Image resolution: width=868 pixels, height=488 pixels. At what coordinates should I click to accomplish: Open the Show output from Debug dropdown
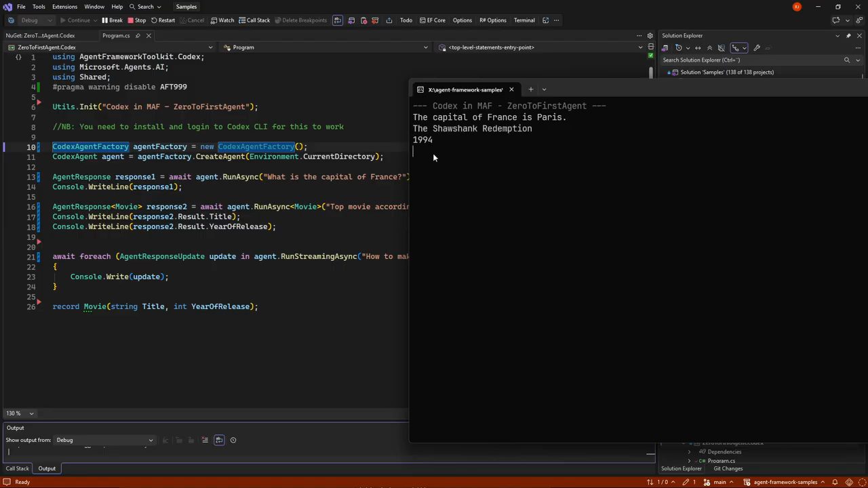pyautogui.click(x=104, y=441)
